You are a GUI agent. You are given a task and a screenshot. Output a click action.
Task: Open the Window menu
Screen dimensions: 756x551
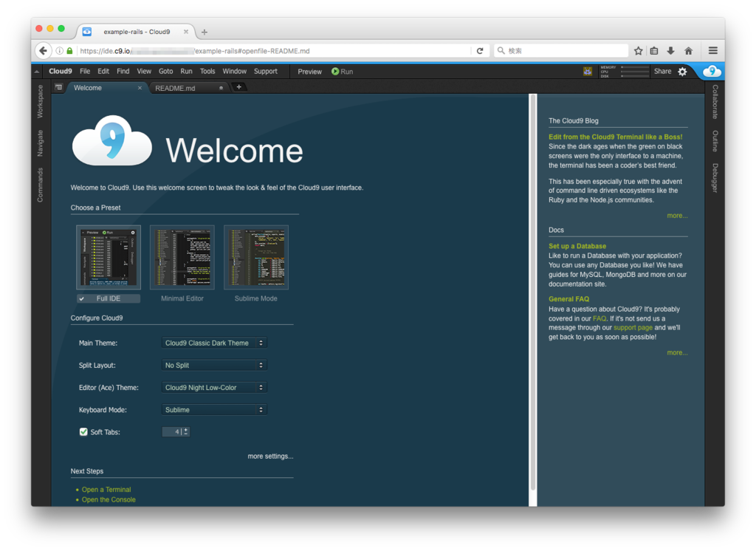(234, 72)
